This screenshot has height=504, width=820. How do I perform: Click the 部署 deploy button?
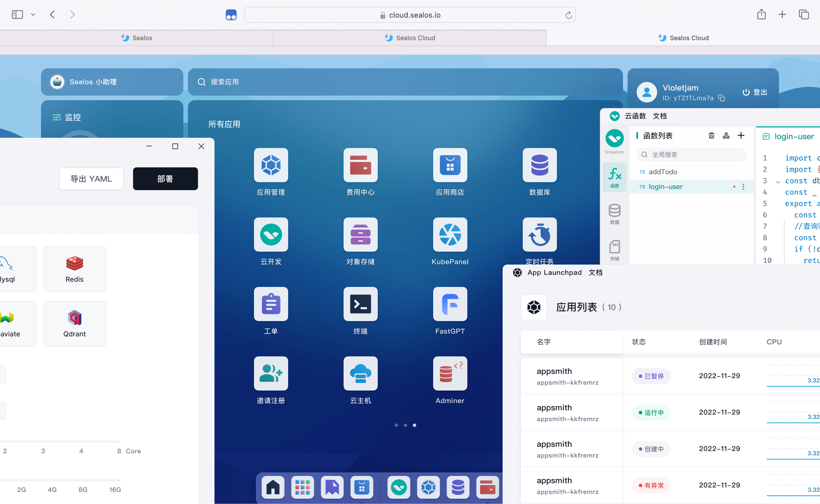tap(165, 179)
